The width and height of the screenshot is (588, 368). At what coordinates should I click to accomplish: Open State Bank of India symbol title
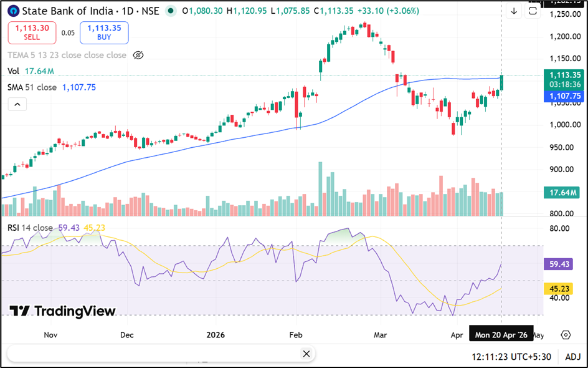[x=69, y=11]
